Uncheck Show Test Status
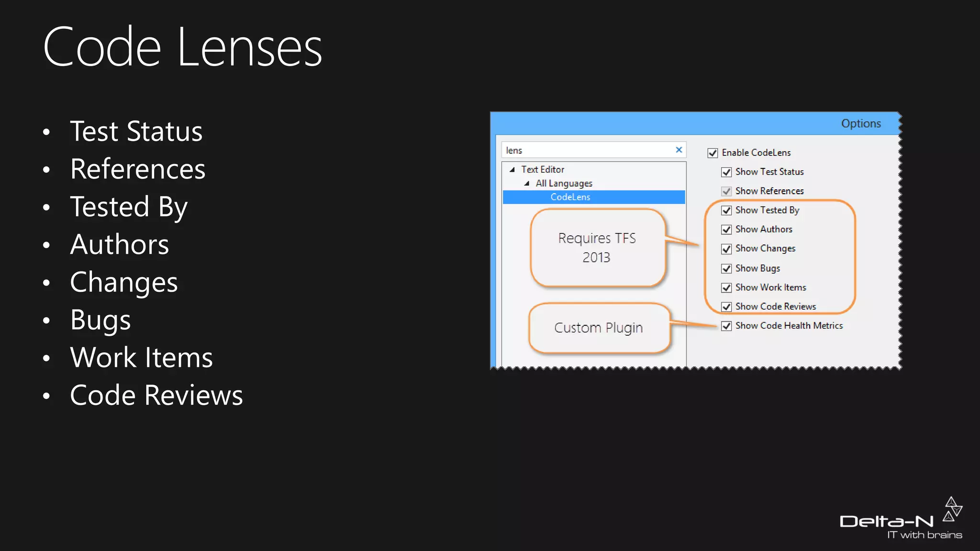The image size is (980, 551). point(726,172)
